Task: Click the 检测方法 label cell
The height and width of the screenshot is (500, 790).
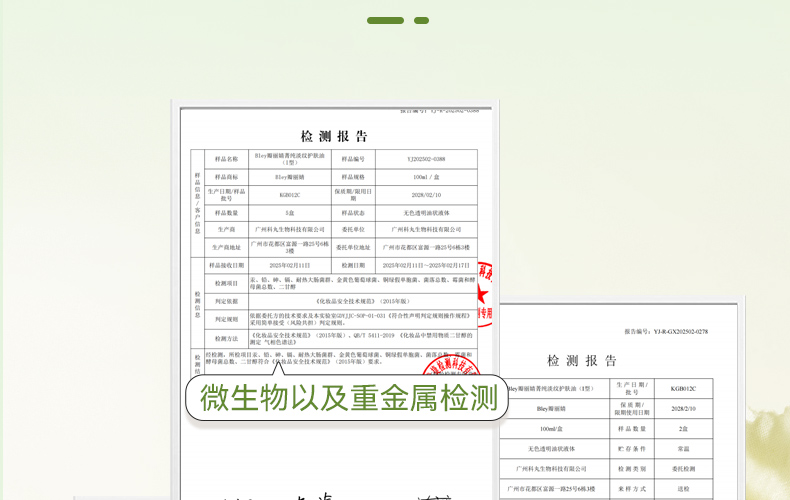Action: (226, 339)
